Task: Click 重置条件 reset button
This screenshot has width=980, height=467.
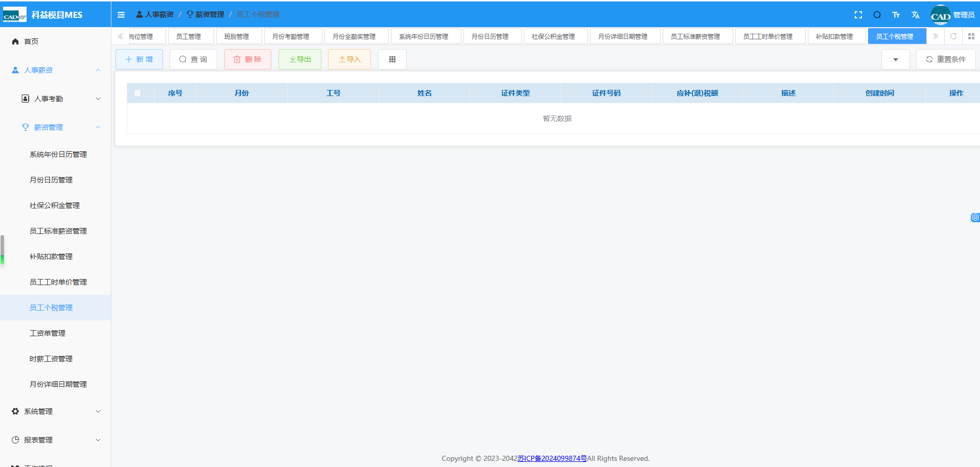Action: coord(946,59)
